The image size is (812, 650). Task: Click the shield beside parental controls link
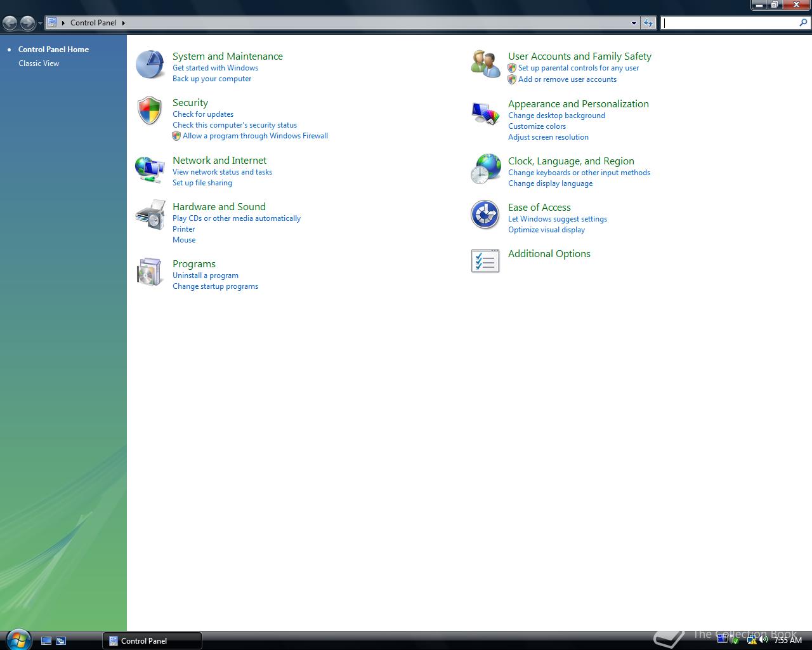click(x=512, y=68)
